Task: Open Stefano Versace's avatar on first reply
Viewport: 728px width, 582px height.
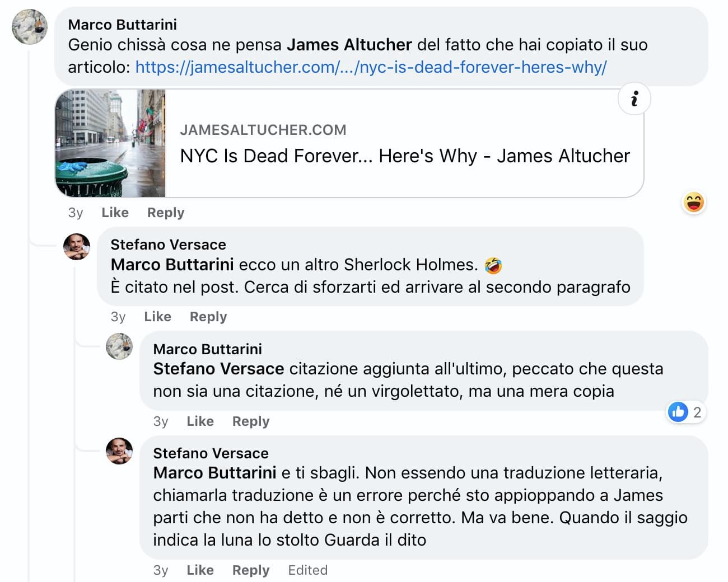Action: coord(77,247)
